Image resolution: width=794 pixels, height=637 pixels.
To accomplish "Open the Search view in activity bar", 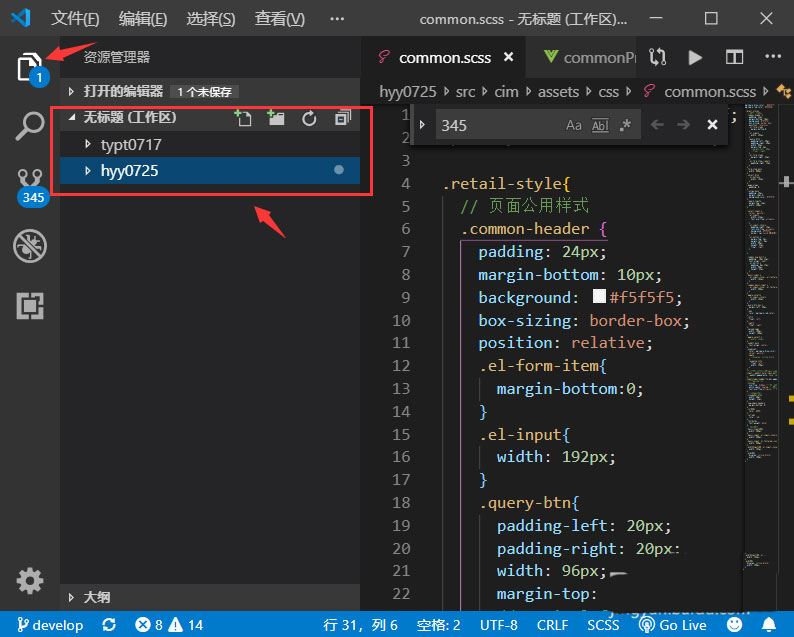I will 30,126.
